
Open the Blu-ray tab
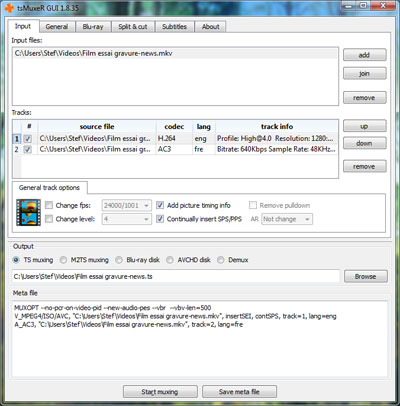pyautogui.click(x=93, y=27)
